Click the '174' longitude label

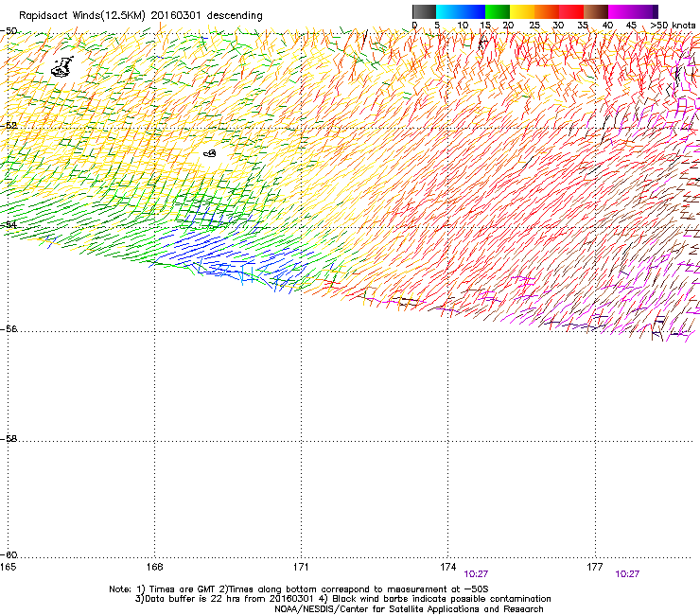[447, 567]
